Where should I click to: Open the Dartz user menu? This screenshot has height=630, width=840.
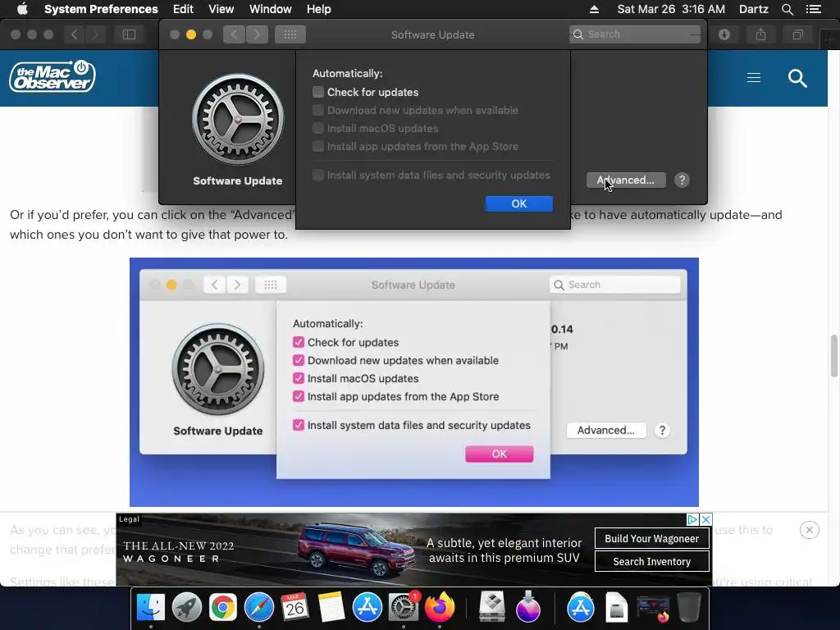753,9
